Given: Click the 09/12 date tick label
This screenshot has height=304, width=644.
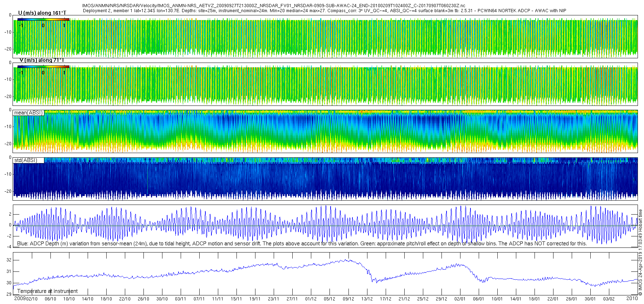Looking at the screenshot, I should tap(348, 299).
